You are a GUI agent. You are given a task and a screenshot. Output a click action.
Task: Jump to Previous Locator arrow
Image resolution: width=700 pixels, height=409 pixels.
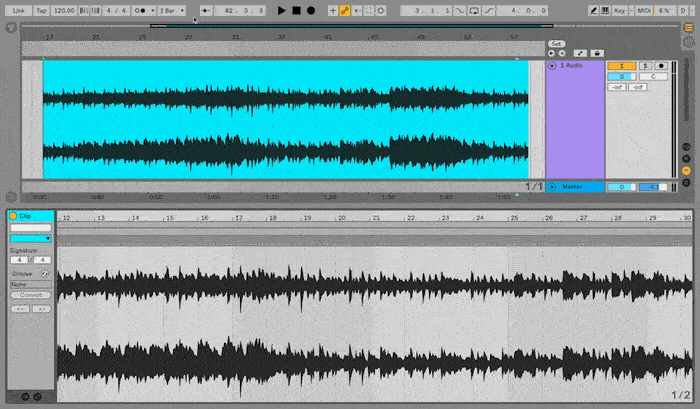[551, 53]
